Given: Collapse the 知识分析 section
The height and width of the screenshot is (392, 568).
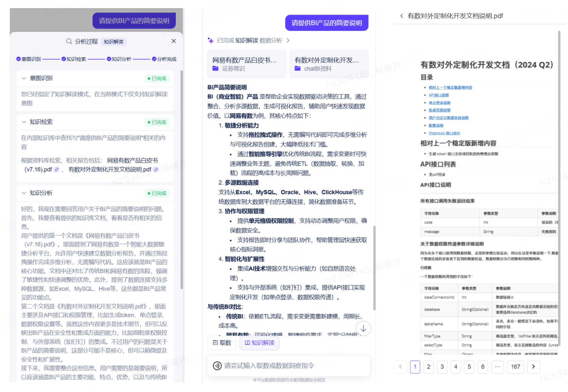Looking at the screenshot, I should tap(24, 193).
